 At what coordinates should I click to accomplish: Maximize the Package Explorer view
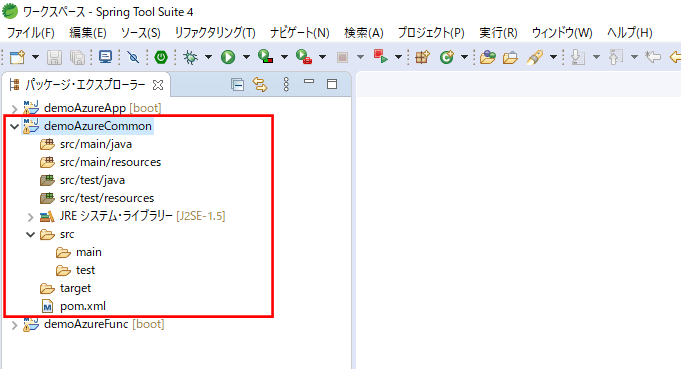pos(332,84)
